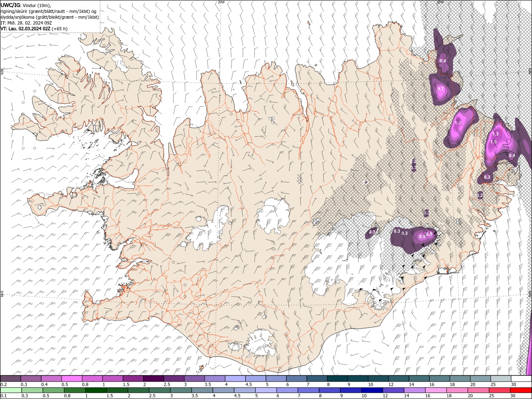This screenshot has width=532, height=399.
Task: Select the 0.3 swatch in the lower rain scale
Action: [32, 390]
